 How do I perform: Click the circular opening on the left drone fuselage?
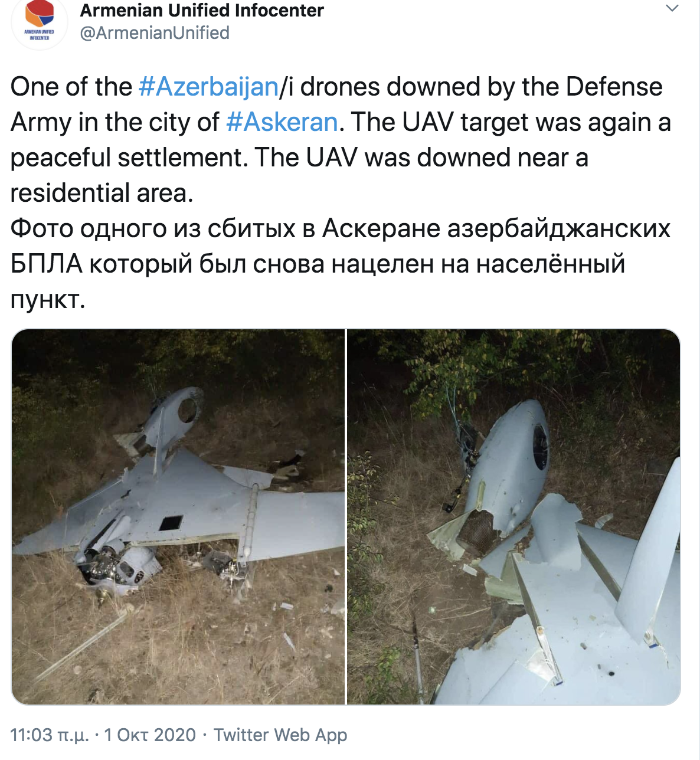point(188,410)
